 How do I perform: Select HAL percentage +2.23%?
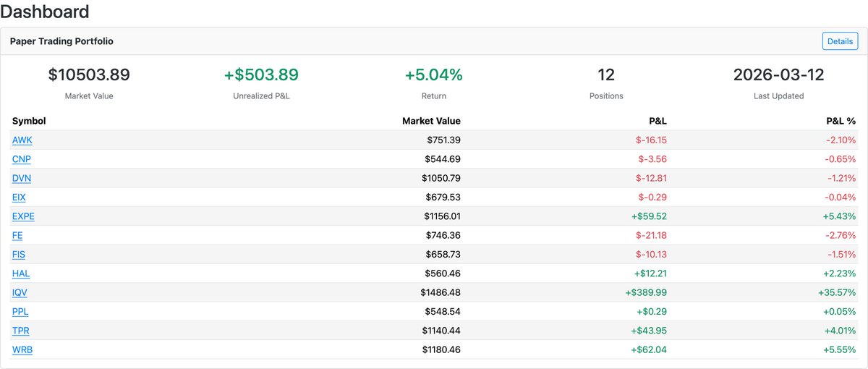[x=840, y=273]
